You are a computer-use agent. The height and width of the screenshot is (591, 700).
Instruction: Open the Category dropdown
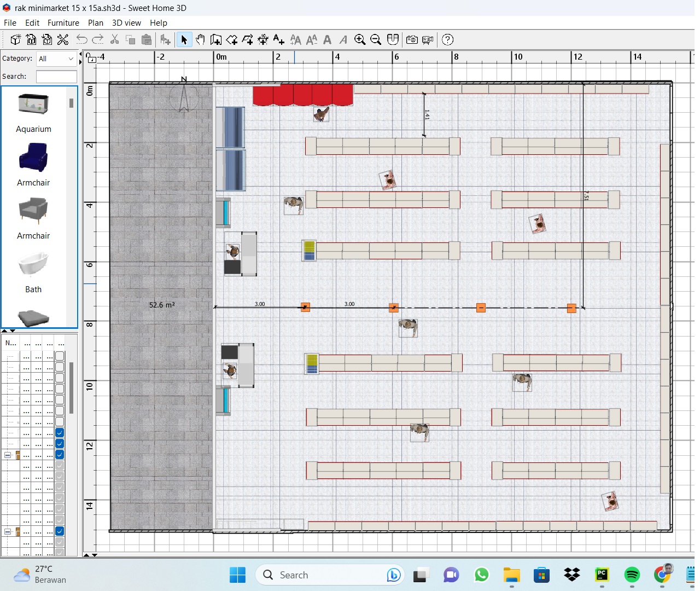pyautogui.click(x=56, y=59)
